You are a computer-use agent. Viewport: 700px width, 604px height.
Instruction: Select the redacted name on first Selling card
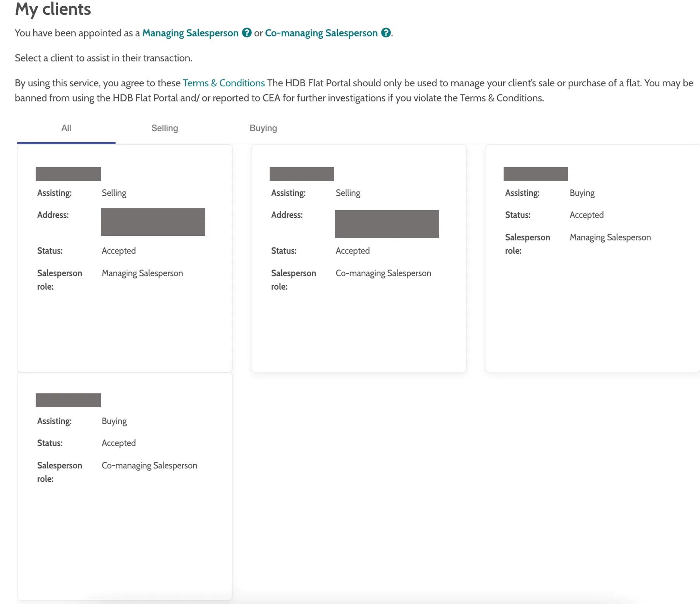point(68,174)
